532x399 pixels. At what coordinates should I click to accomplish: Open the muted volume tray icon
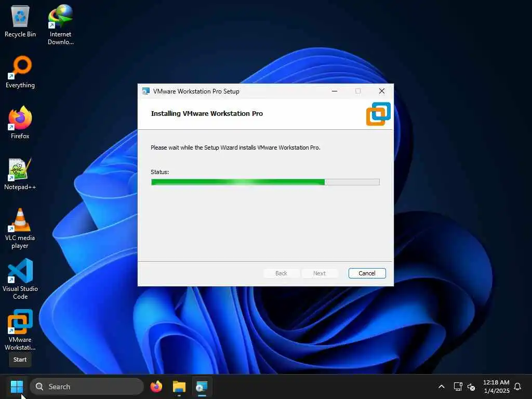471,387
